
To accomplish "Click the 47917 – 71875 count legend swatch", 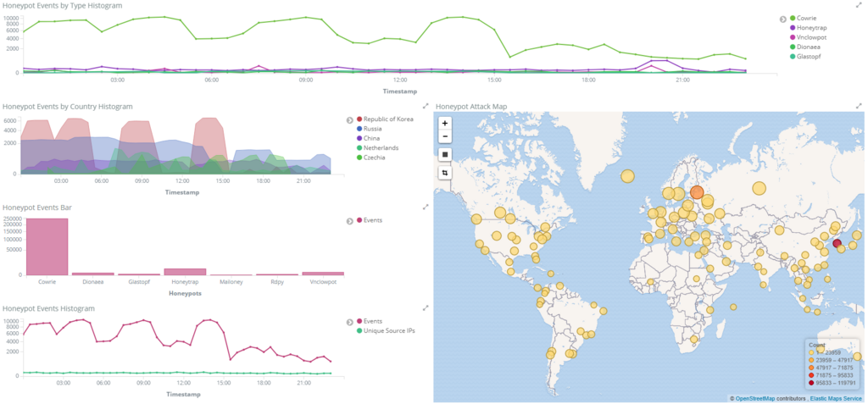I will pyautogui.click(x=811, y=368).
